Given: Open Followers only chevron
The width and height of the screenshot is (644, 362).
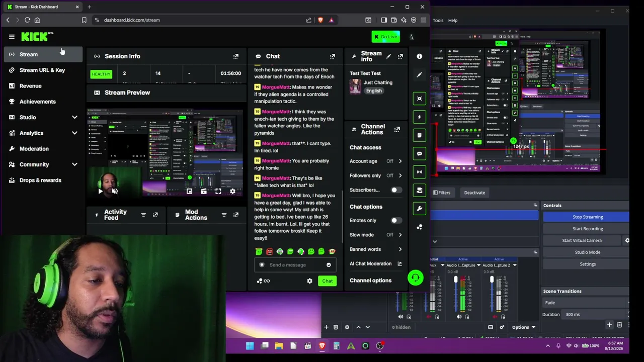Looking at the screenshot, I should (x=400, y=175).
